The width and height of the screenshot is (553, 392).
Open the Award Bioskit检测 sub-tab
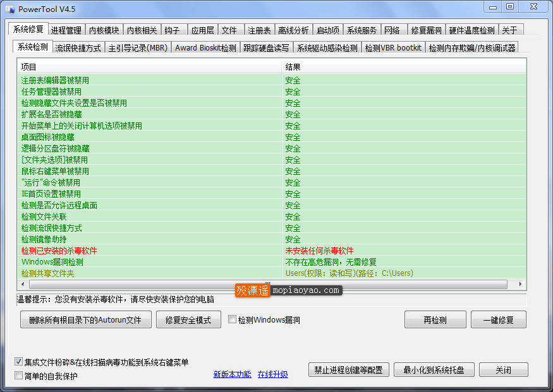point(205,47)
